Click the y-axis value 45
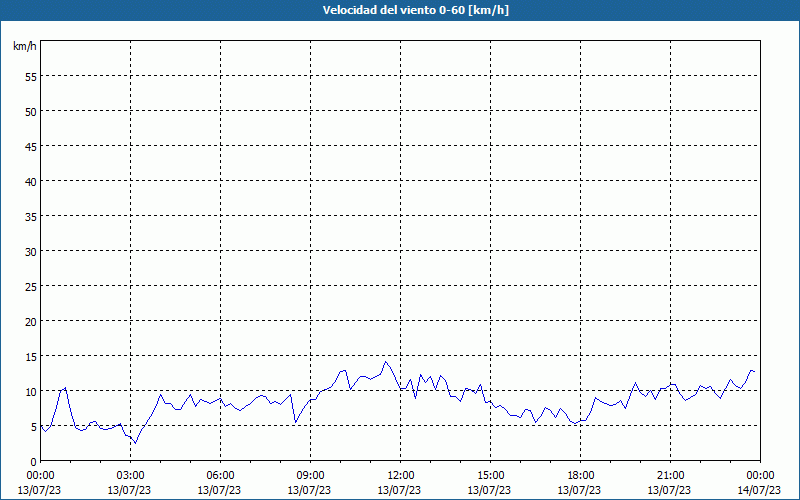The image size is (800, 500). [x=31, y=146]
